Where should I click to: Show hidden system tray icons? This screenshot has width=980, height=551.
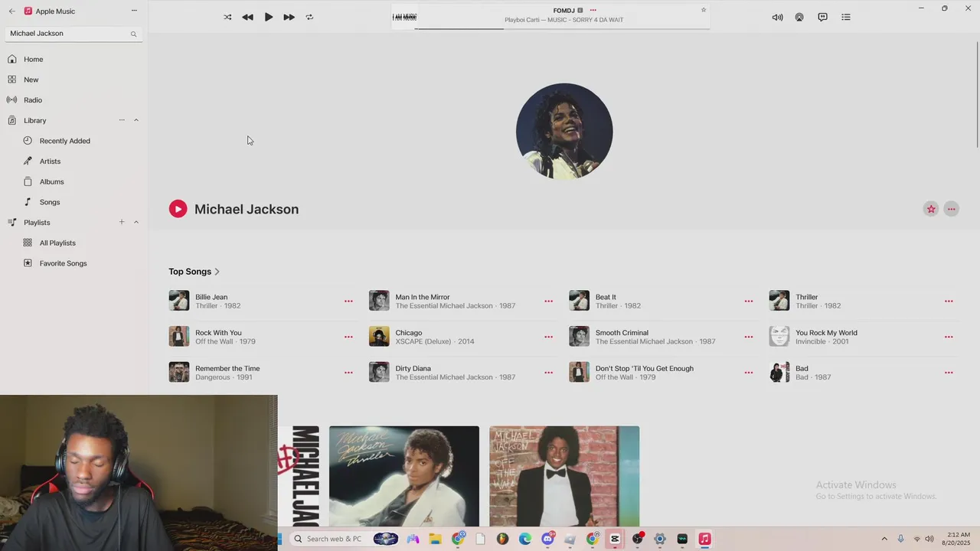(x=884, y=539)
